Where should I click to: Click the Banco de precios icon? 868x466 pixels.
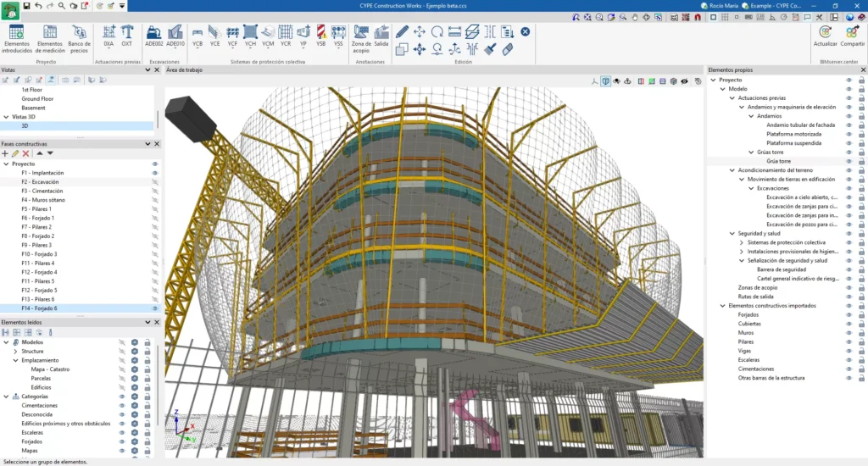[x=80, y=38]
